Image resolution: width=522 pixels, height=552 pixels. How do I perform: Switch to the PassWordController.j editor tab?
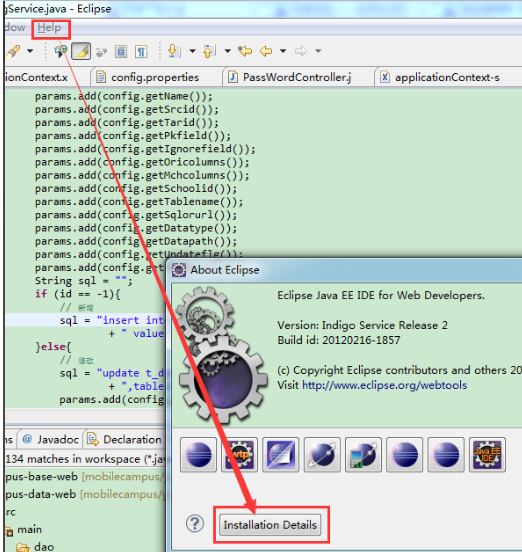[297, 77]
